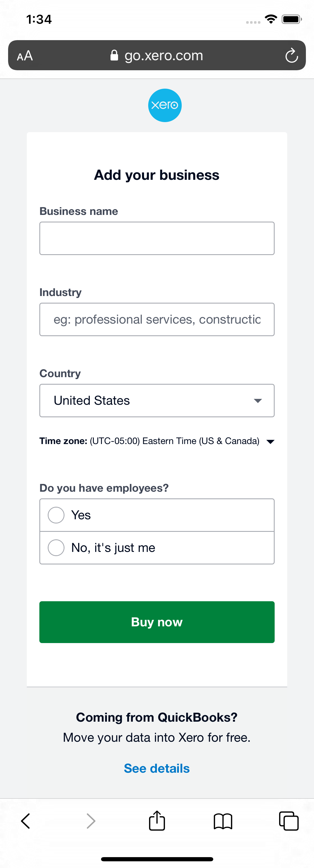Select the Yes employees option
The image size is (314, 868).
point(56,515)
